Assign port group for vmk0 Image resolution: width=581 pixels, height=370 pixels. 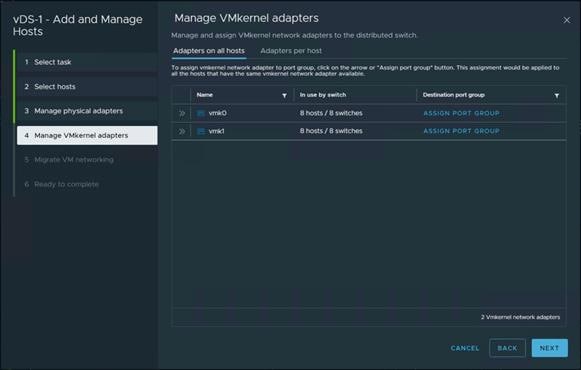pyautogui.click(x=461, y=113)
